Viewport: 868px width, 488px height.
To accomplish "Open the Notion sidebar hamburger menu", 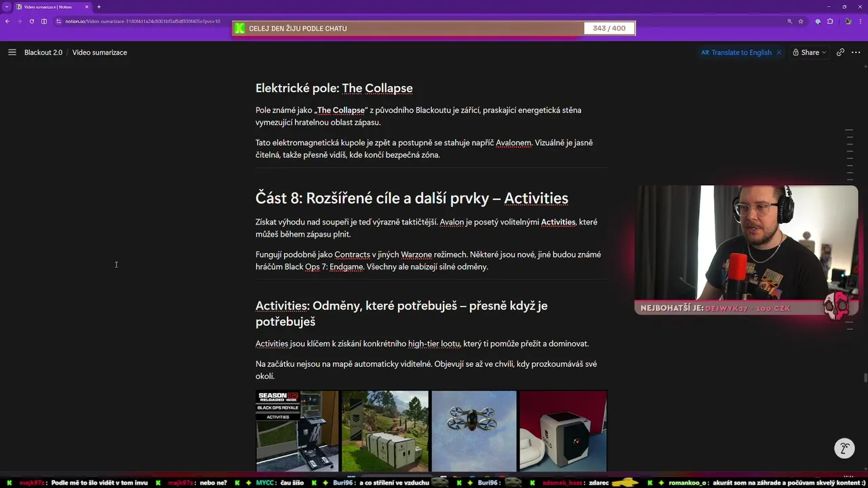I will click(x=12, y=52).
